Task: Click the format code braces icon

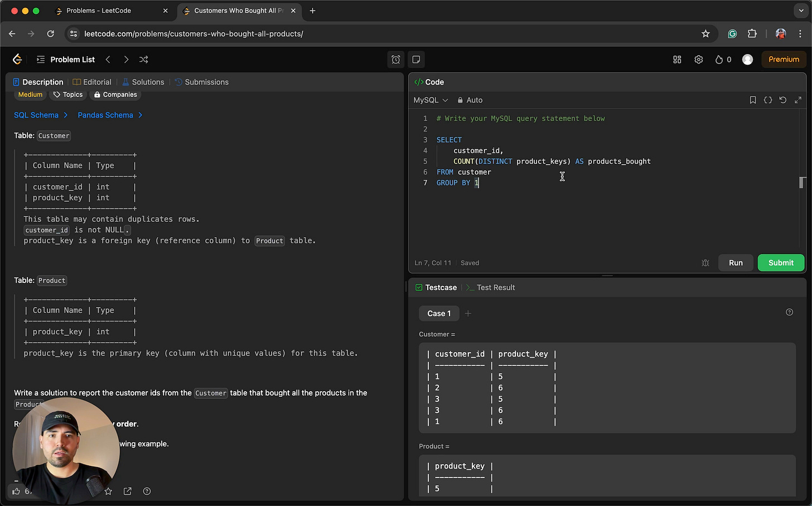Action: click(768, 100)
